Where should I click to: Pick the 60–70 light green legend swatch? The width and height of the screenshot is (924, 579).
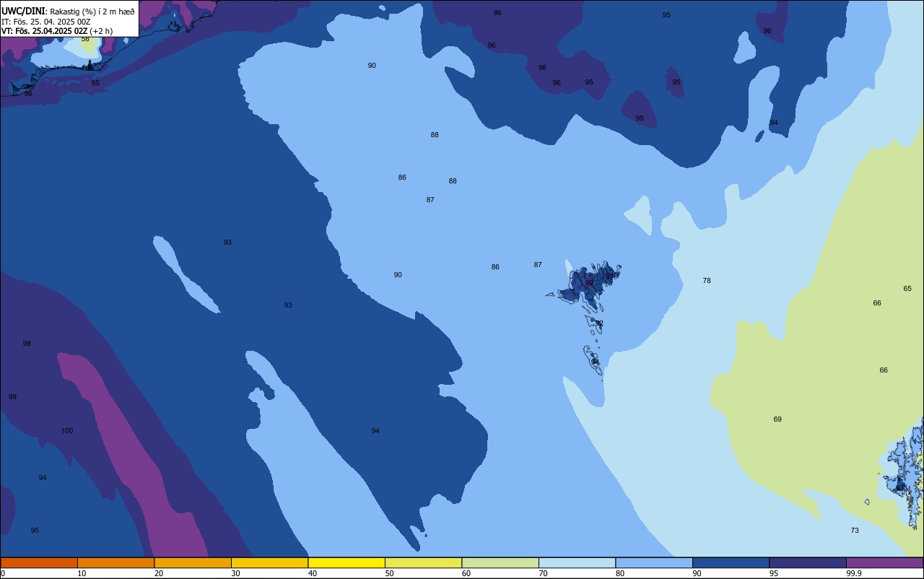500,562
